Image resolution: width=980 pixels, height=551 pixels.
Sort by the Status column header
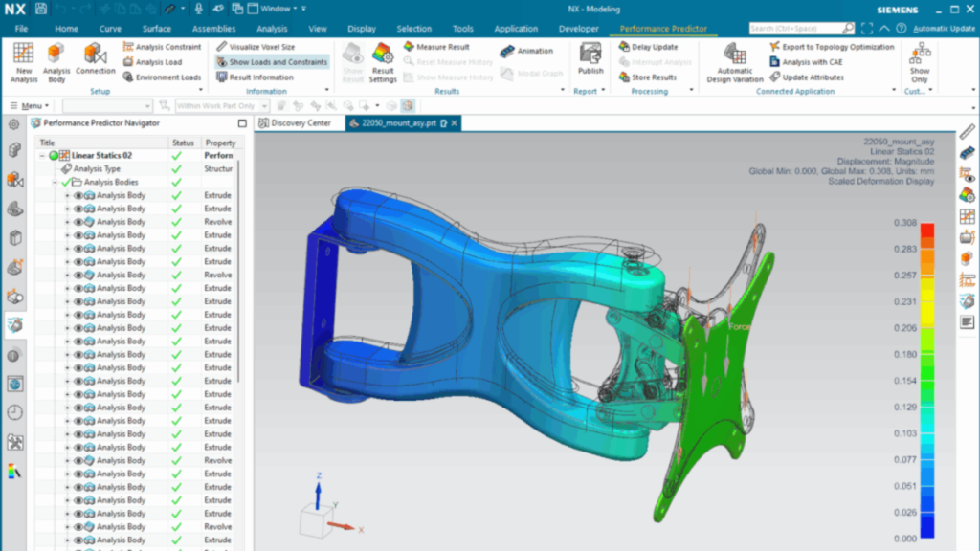click(x=183, y=143)
